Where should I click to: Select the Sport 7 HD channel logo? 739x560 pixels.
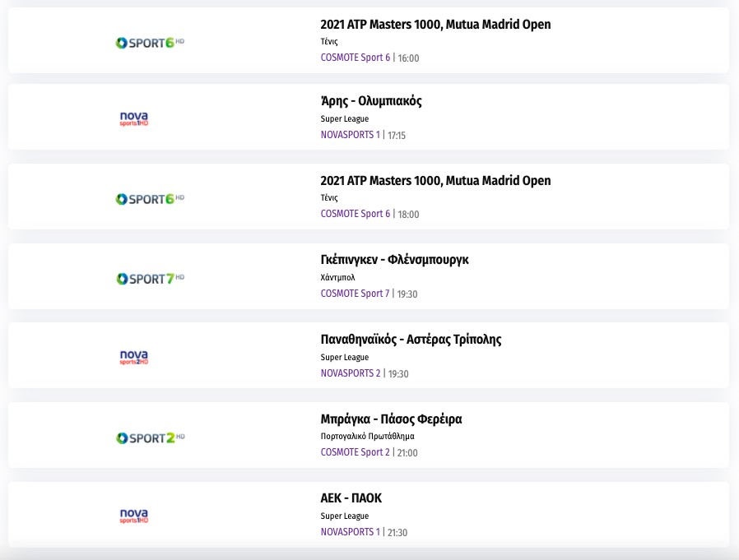[149, 279]
